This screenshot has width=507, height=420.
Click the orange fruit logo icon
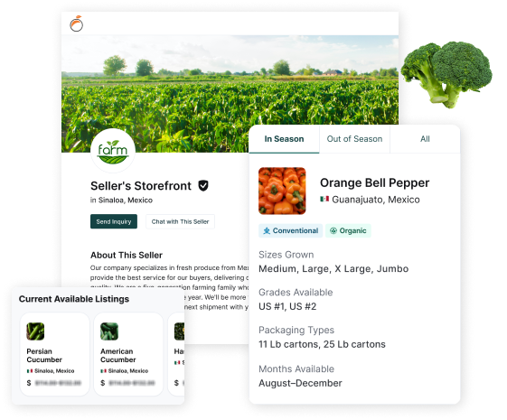click(x=77, y=23)
